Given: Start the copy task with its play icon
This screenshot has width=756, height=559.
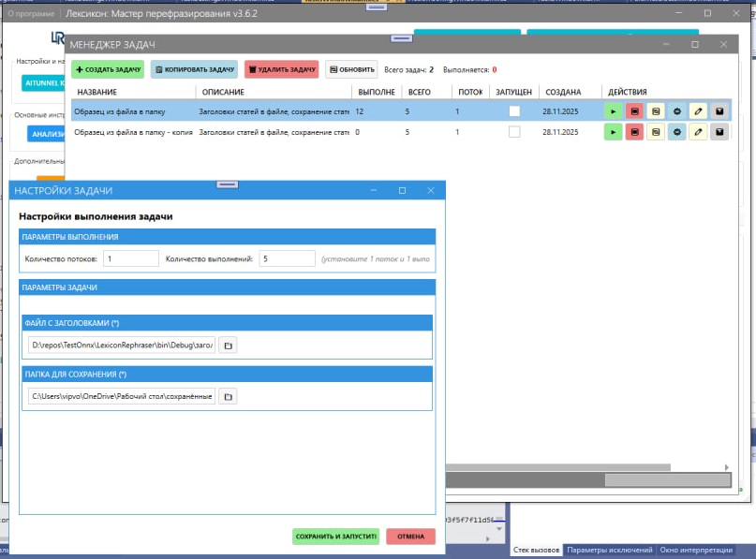Looking at the screenshot, I should coord(613,133).
